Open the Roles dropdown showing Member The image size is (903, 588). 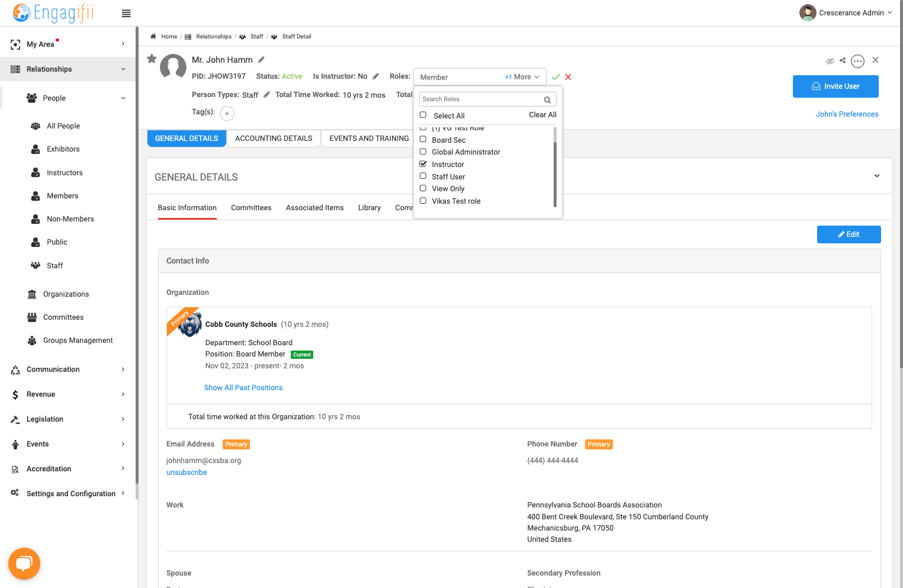[x=480, y=77]
